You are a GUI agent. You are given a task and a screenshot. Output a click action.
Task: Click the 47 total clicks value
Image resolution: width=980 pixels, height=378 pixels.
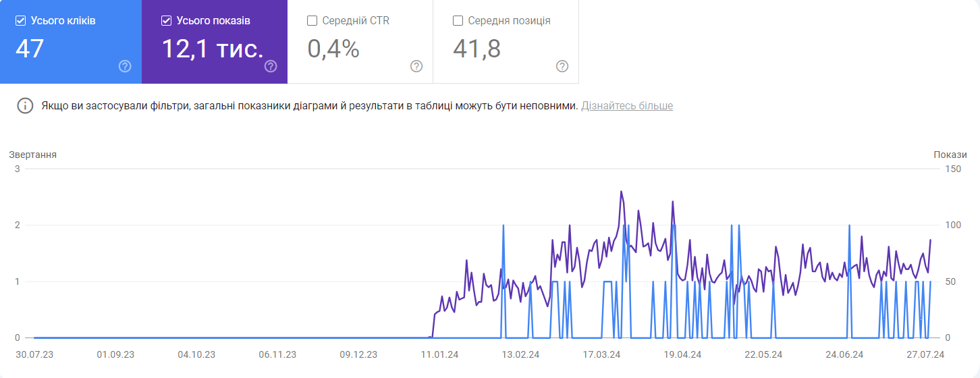30,49
